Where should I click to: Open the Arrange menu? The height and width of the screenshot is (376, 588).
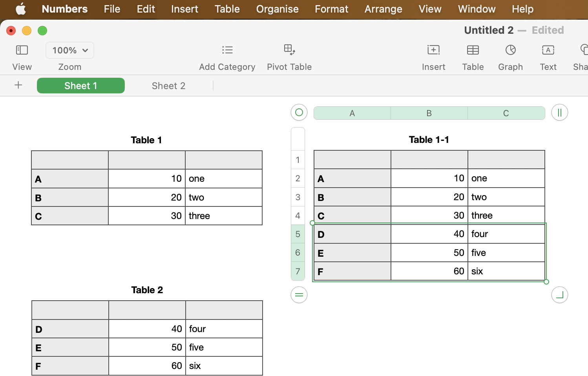(x=383, y=9)
